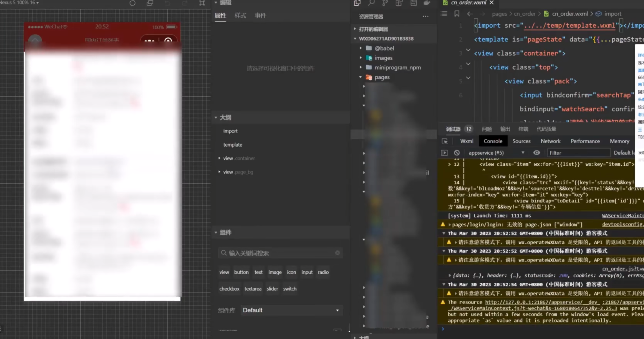Toggle the console sidebar panel icon
Image resolution: width=644 pixels, height=339 pixels.
(x=444, y=153)
